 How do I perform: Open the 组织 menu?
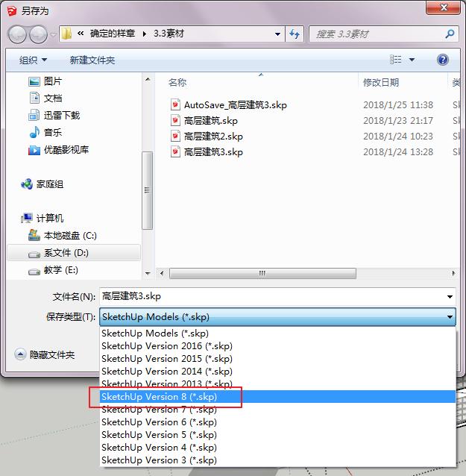click(x=33, y=60)
